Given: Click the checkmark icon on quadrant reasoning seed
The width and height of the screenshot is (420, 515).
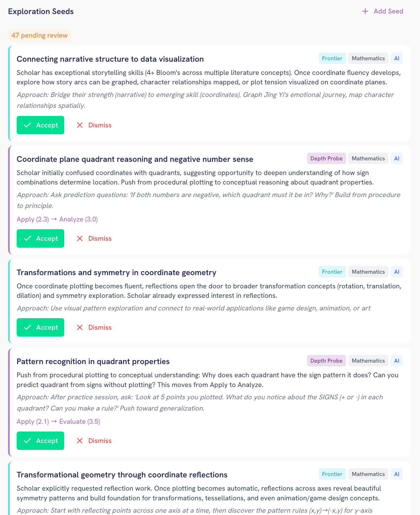Looking at the screenshot, I should point(28,238).
